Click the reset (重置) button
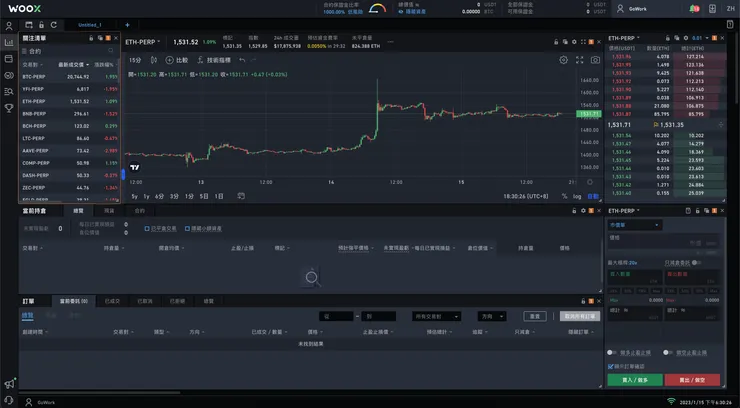This screenshot has height=408, width=740. [x=535, y=316]
